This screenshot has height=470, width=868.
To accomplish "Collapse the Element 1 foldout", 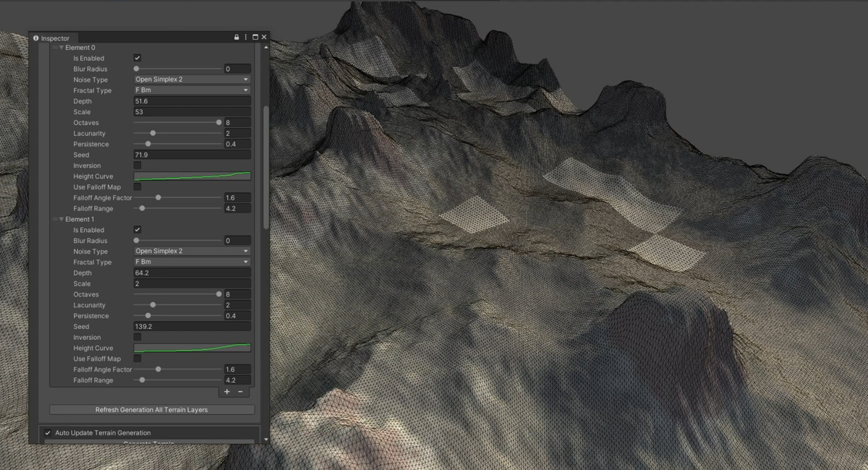I will click(x=61, y=219).
